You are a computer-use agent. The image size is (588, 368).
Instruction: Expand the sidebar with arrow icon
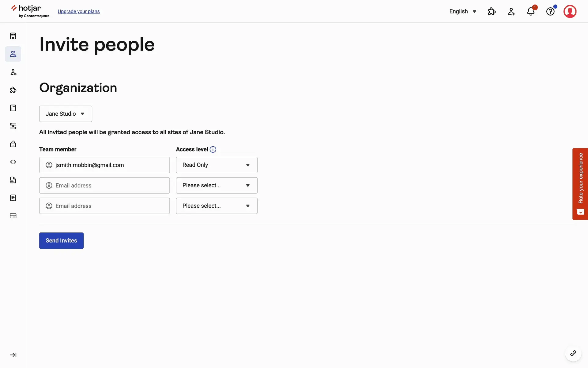tap(13, 355)
